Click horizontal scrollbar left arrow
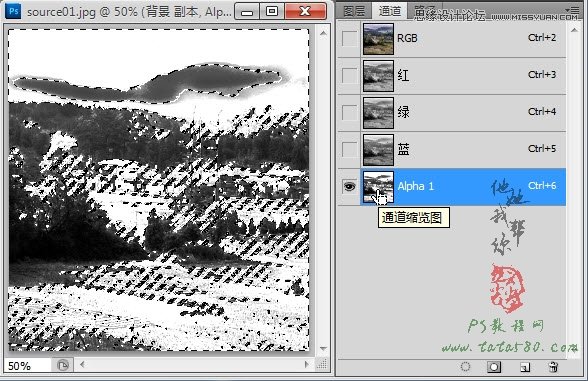 [x=82, y=364]
